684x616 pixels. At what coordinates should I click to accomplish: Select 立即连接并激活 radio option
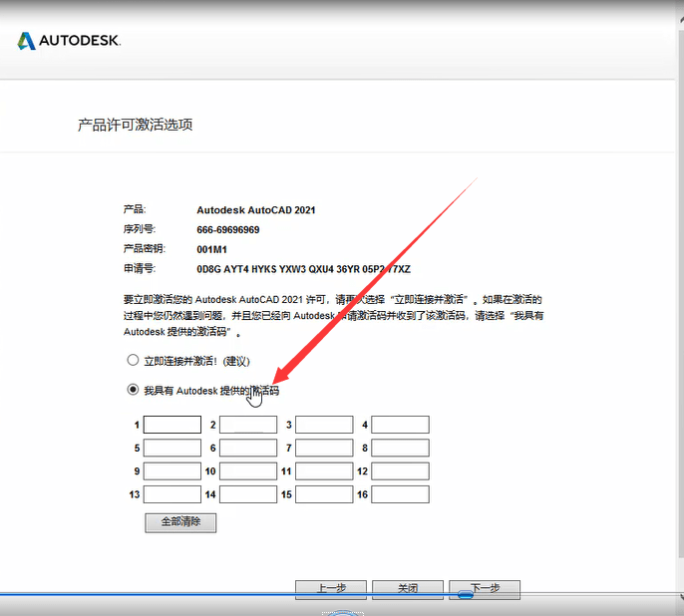(133, 360)
